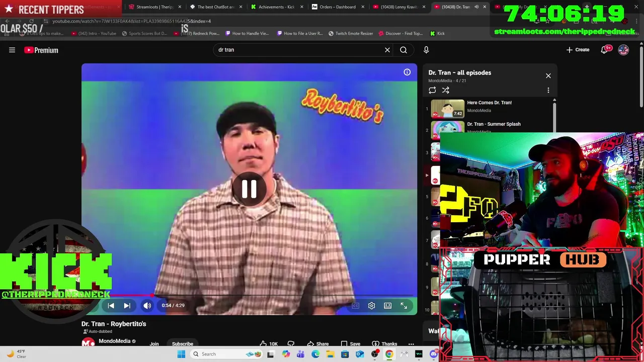Skip to the previous video in playlist

coord(111,305)
